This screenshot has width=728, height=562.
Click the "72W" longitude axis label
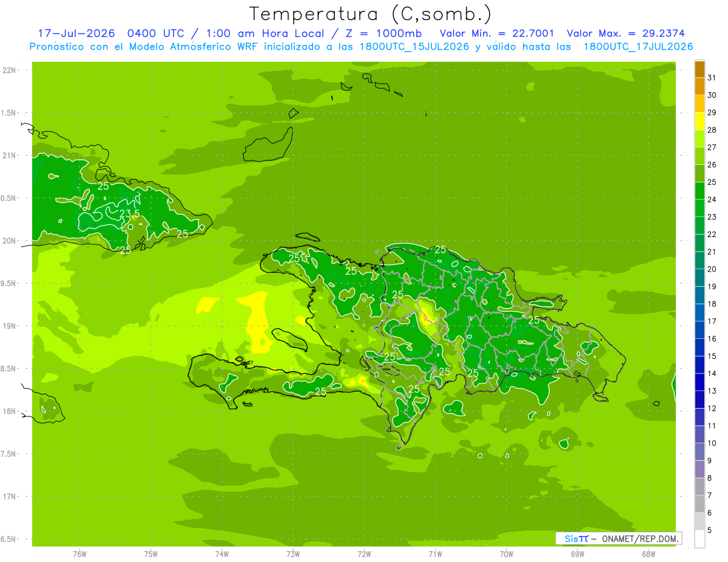(364, 554)
